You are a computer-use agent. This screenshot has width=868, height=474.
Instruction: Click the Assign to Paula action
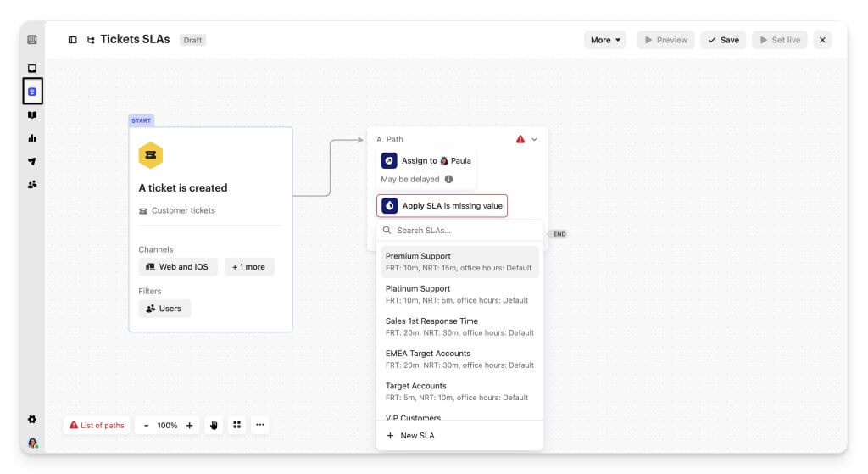426,160
